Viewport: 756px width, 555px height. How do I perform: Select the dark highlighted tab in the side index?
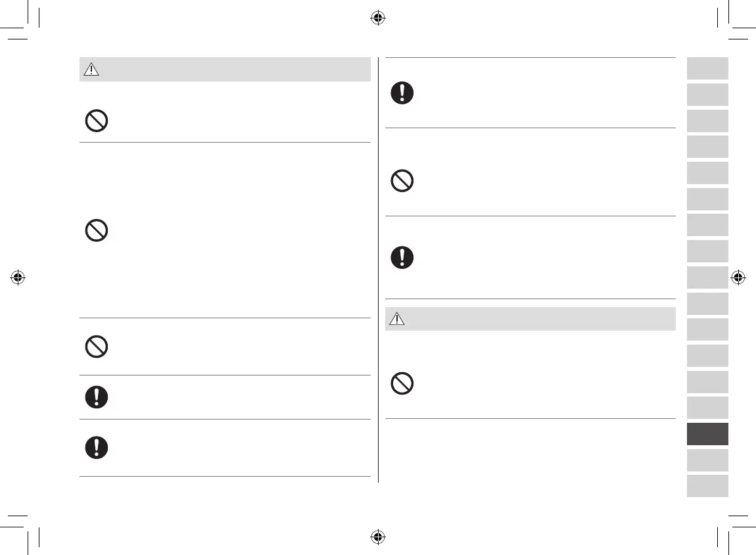click(707, 434)
